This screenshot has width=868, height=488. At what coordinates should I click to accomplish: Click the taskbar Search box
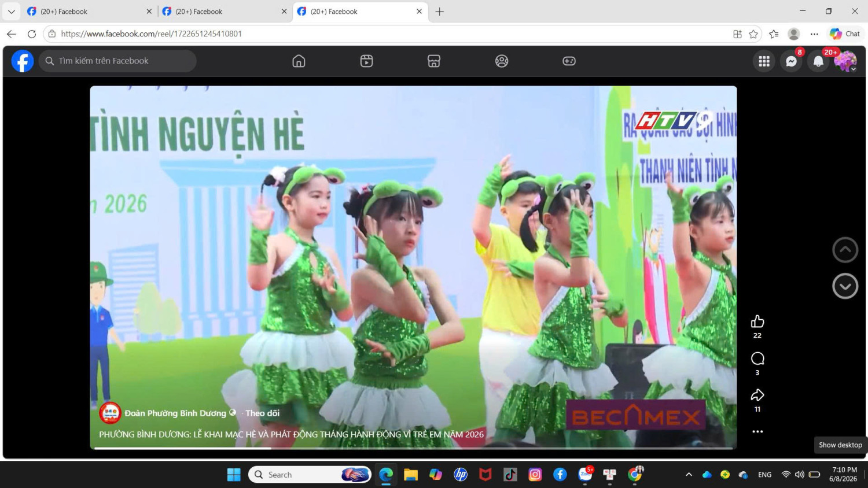pyautogui.click(x=310, y=475)
